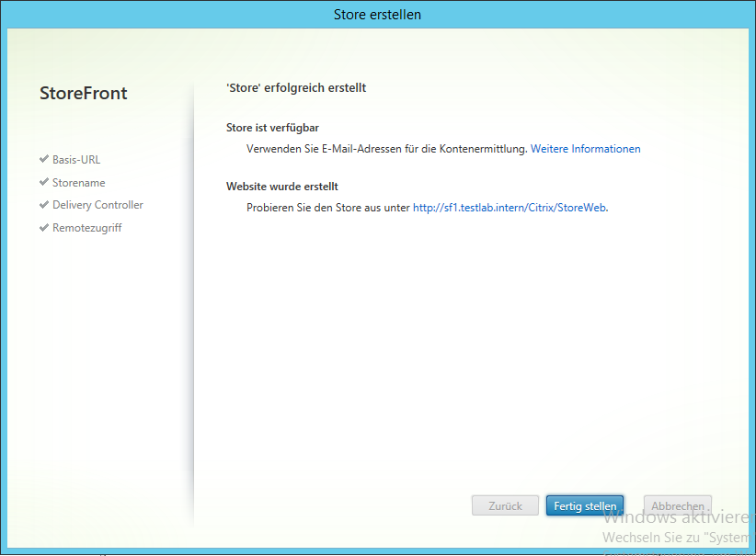756x556 pixels.
Task: Click the checkmark icon beside Storename
Action: pos(44,182)
